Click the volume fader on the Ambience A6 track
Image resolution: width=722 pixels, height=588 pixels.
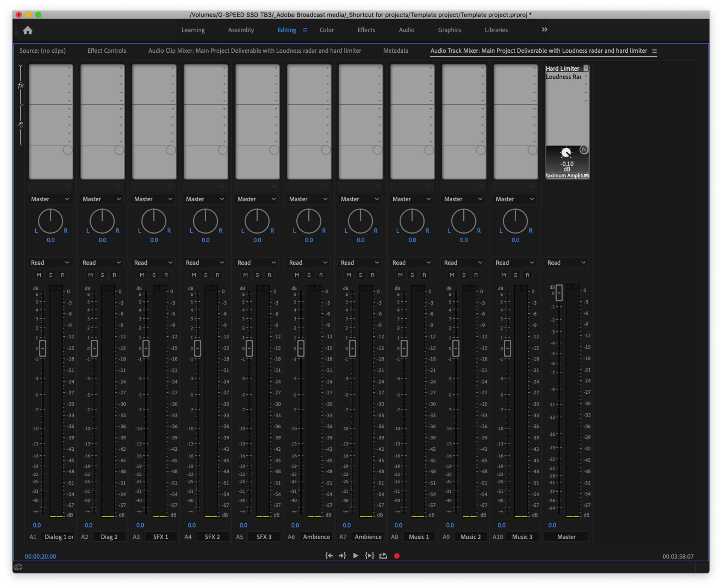point(300,348)
